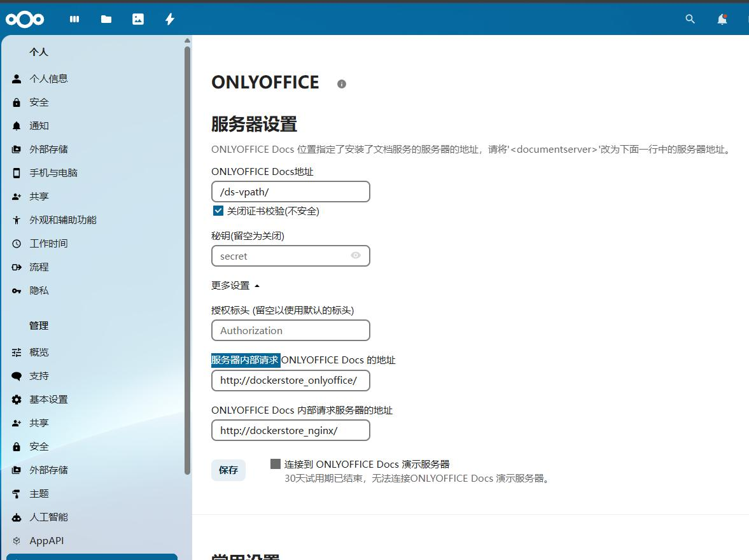The width and height of the screenshot is (749, 560).
Task: Click the paint roller icon beside 主题
Action: coord(17,494)
